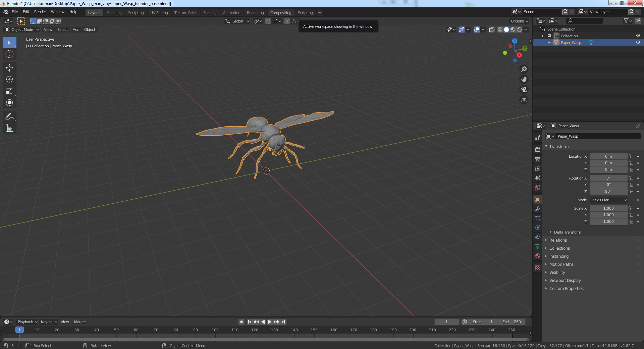Open the Keying popover in timeline
This screenshot has height=349, width=644.
coord(49,322)
